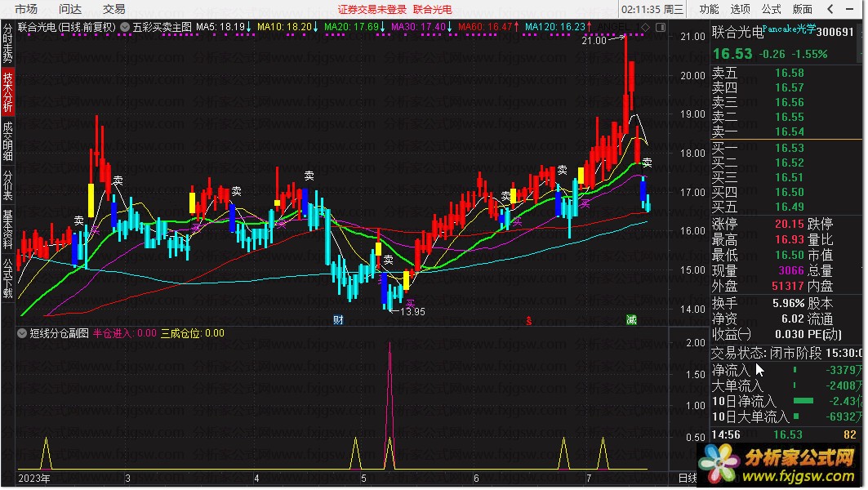868x490 pixels.
Task: Click the Pancake光学 tag
Action: tap(789, 29)
